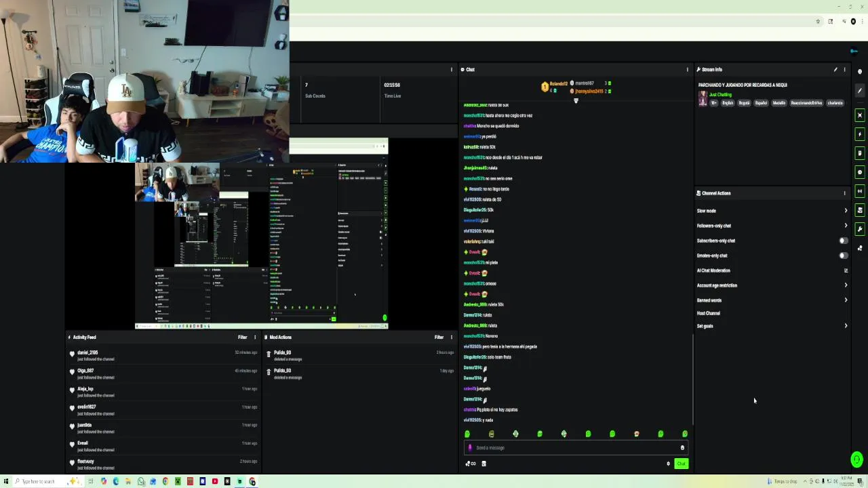This screenshot has width=868, height=488.
Task: Open juanllda in Activity Feed
Action: pyautogui.click(x=84, y=425)
